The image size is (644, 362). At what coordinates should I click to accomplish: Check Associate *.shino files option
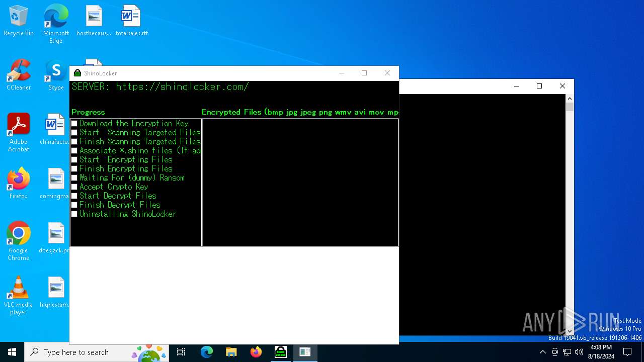click(x=74, y=151)
